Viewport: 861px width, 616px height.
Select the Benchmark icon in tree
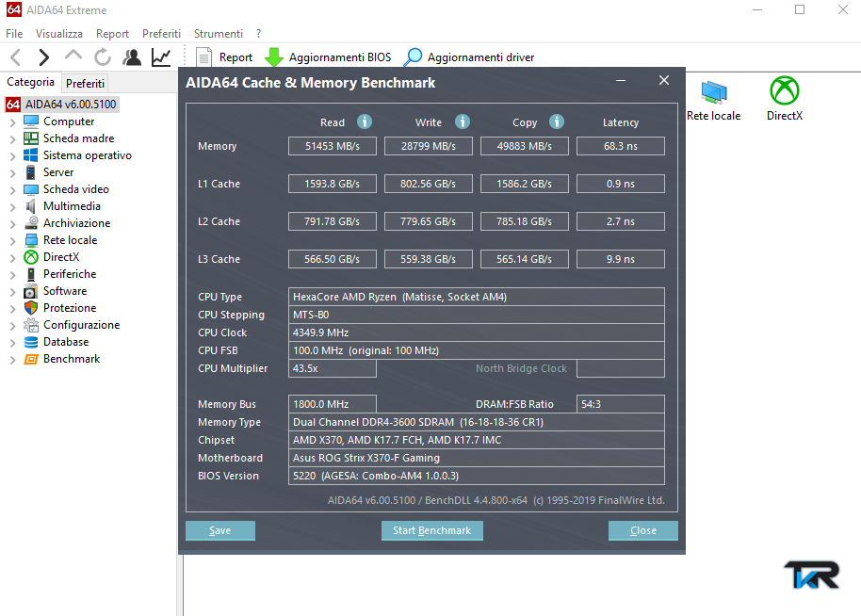(31, 359)
